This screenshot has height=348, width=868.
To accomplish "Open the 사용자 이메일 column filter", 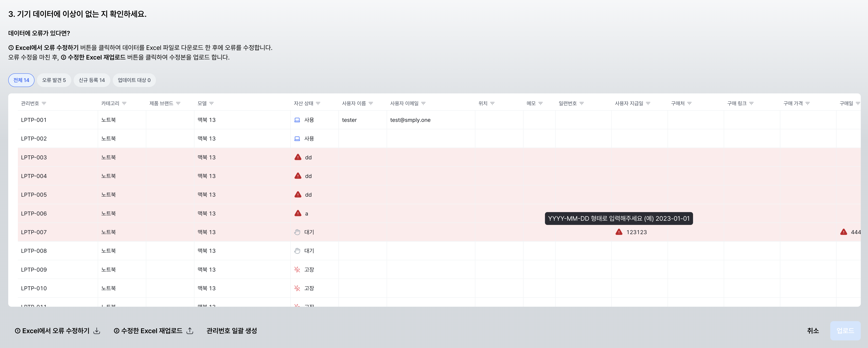I will coord(424,103).
